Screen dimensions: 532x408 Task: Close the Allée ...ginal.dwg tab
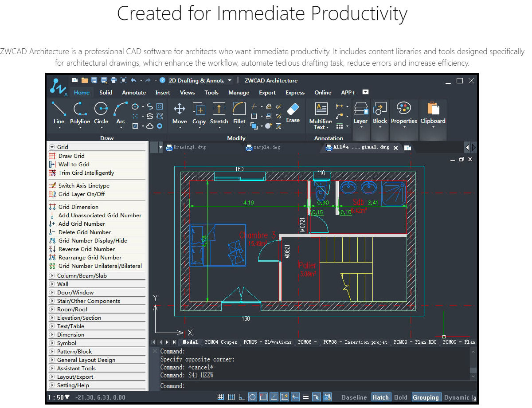pyautogui.click(x=396, y=148)
